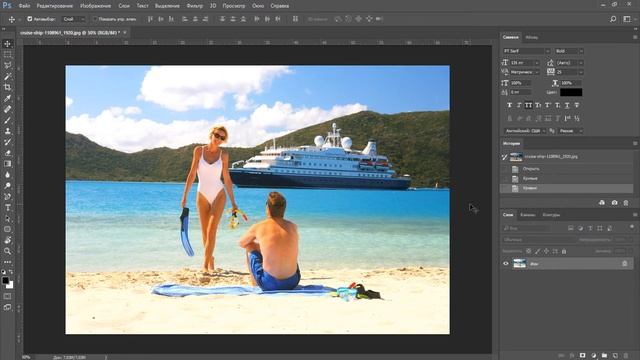Select the Blur tool
640x360 pixels.
click(7, 175)
